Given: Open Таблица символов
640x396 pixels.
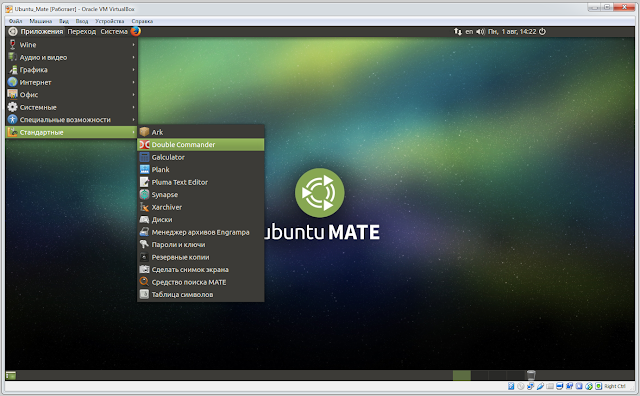Looking at the screenshot, I should [x=201, y=294].
